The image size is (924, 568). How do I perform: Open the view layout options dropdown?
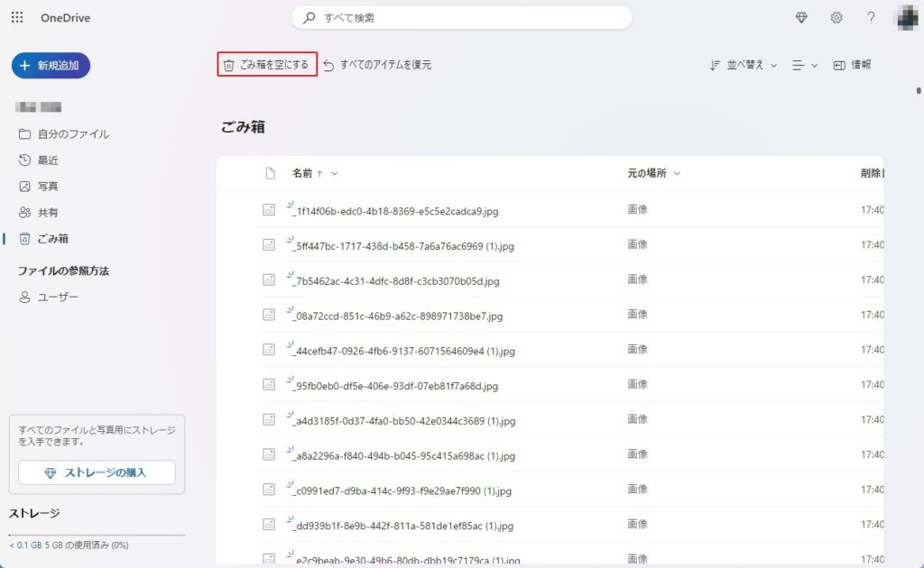click(x=805, y=65)
